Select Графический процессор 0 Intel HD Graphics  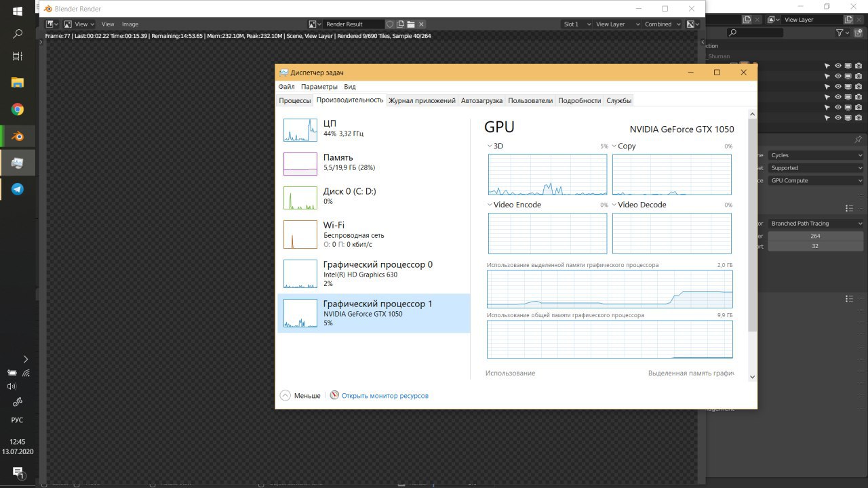pyautogui.click(x=374, y=274)
